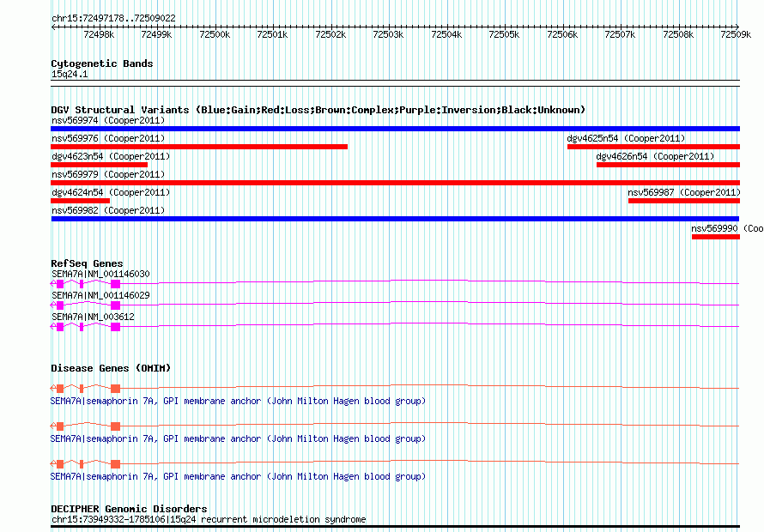
Task: Select the nsv569976 red loss bar
Action: (199, 147)
